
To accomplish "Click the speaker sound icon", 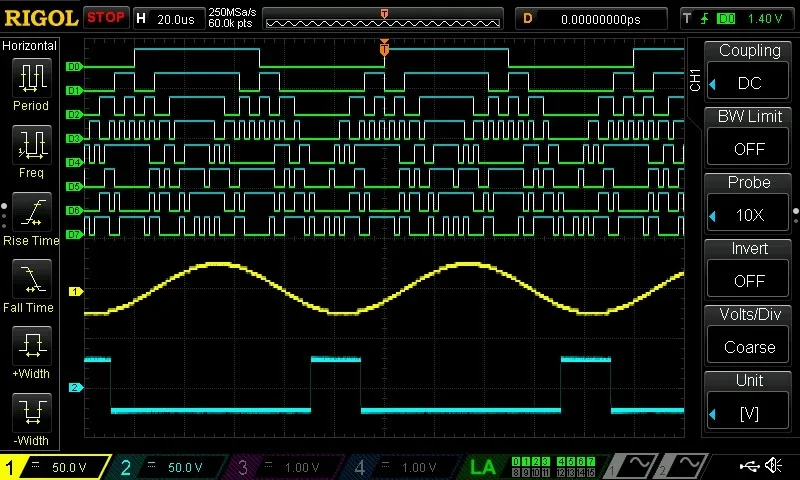I will point(773,466).
